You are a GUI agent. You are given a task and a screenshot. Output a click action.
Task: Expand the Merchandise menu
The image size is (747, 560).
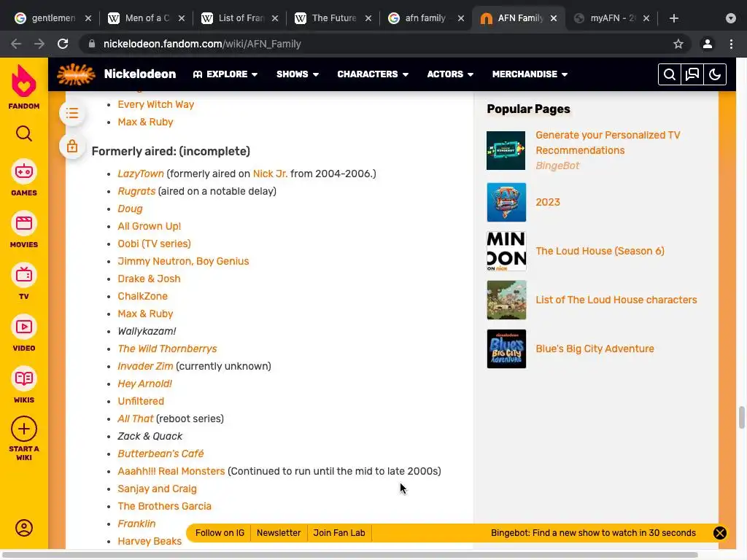tap(530, 74)
